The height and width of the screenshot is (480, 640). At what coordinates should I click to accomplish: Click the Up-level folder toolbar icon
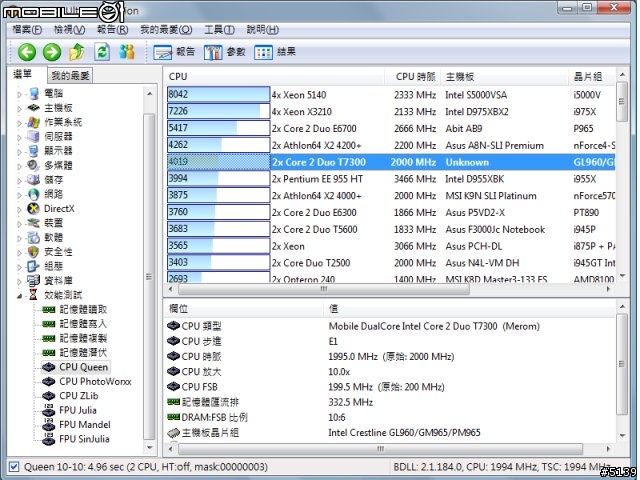(77, 52)
